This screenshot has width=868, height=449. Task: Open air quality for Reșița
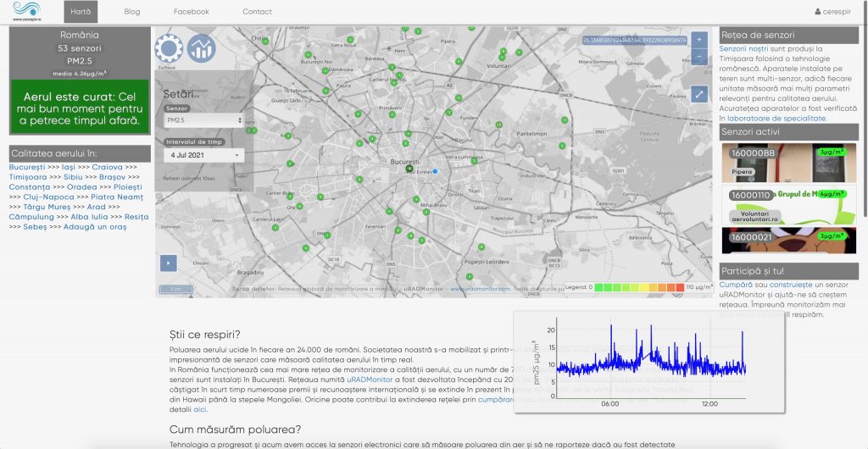click(x=136, y=217)
